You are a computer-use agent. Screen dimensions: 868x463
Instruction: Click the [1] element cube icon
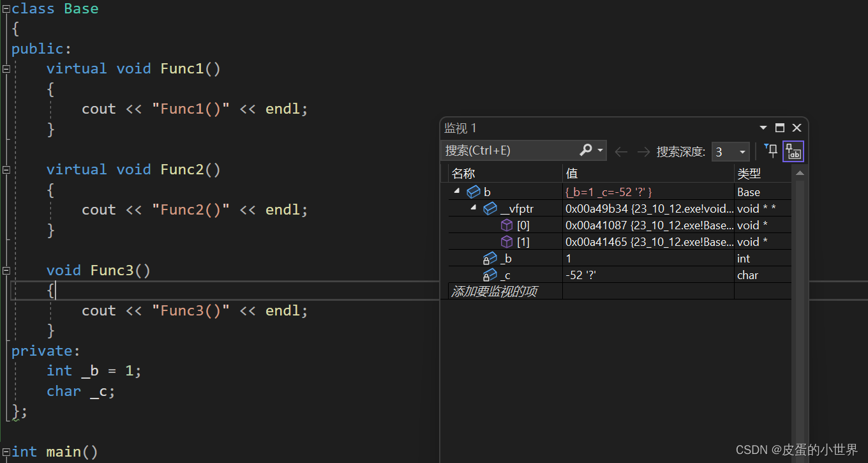click(x=507, y=241)
